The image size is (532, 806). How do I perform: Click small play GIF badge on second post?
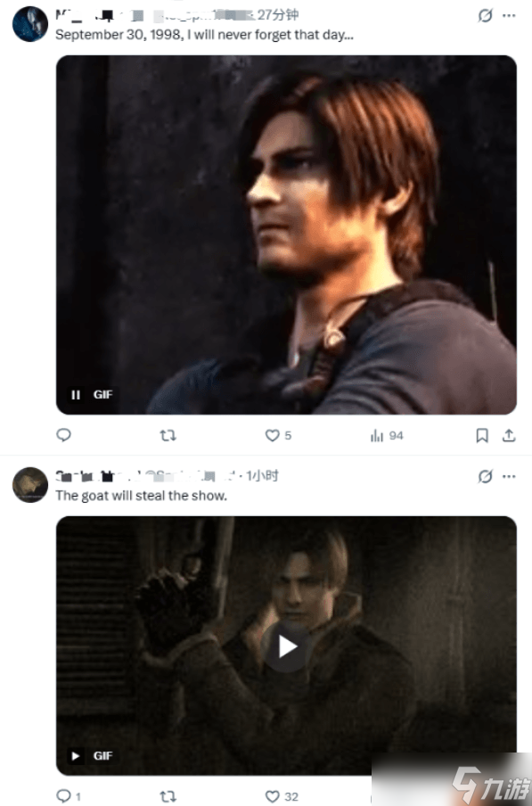[x=76, y=756]
